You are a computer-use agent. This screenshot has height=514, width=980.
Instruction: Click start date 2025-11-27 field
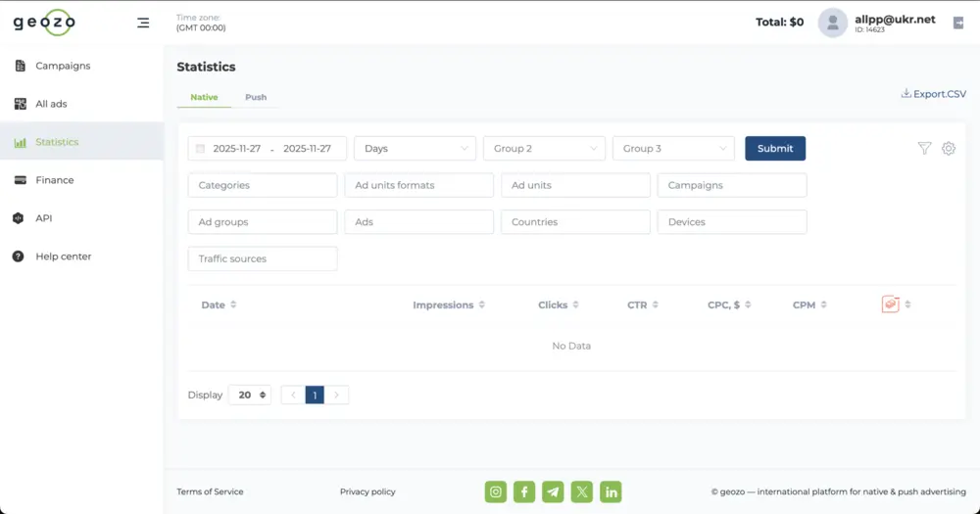coord(237,149)
